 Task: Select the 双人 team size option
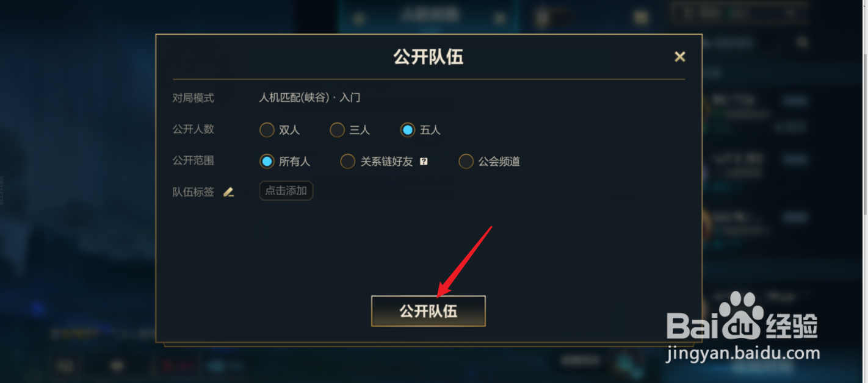tap(280, 130)
